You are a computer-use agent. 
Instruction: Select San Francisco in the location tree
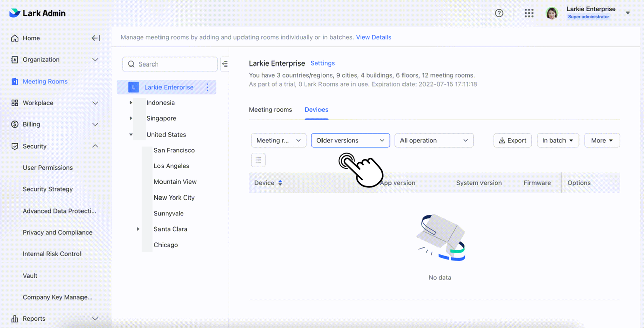174,150
